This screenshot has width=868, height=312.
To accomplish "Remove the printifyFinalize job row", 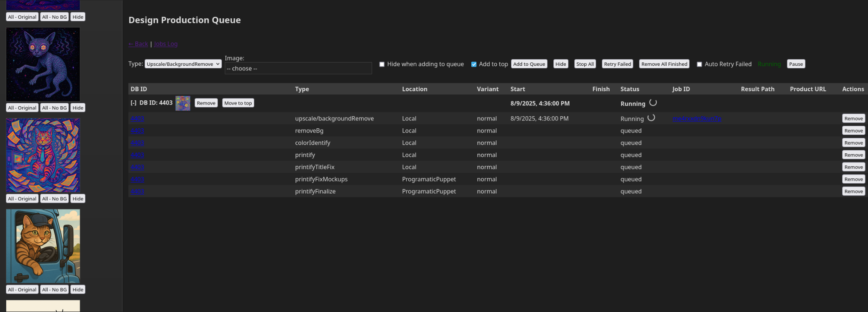I will click(x=853, y=191).
